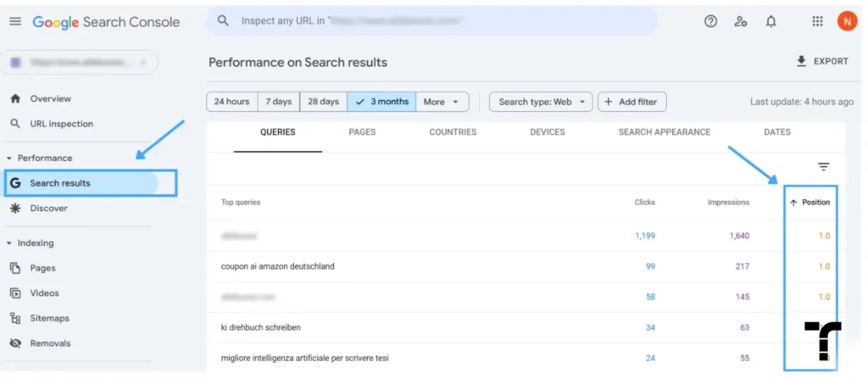Click the Export button

point(822,62)
